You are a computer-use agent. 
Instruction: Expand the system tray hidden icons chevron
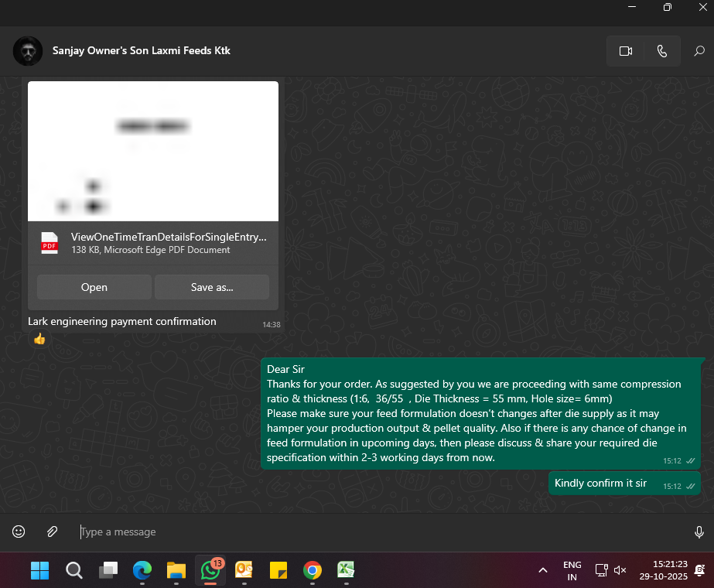tap(543, 571)
